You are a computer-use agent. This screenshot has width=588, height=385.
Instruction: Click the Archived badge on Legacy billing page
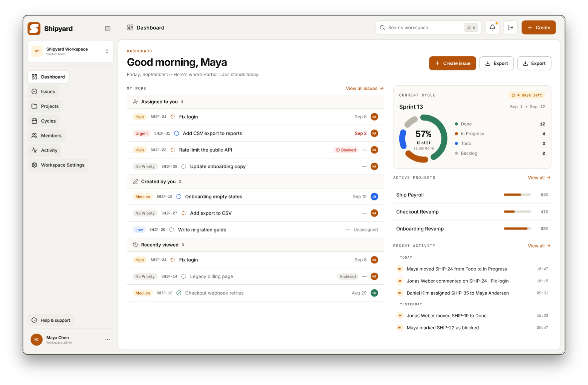[x=348, y=277]
